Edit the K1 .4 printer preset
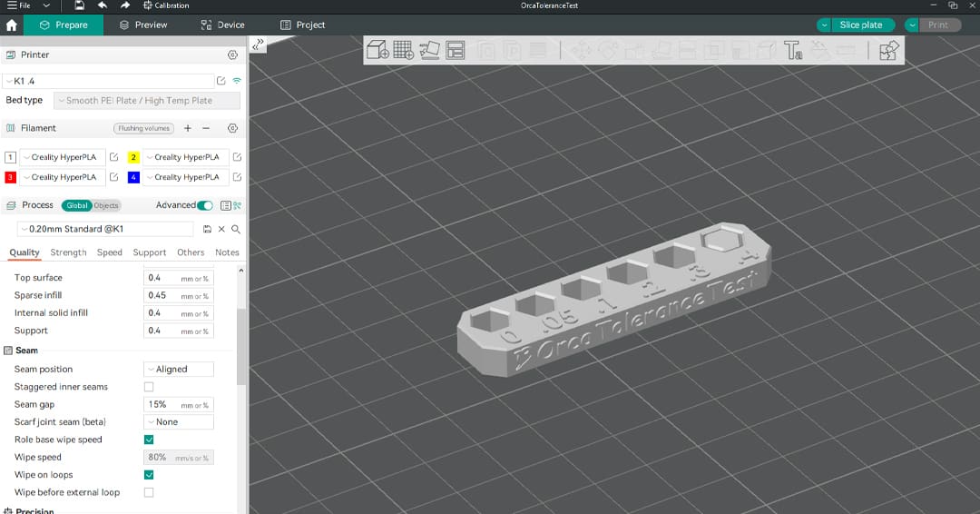The height and width of the screenshot is (514, 980). pyautogui.click(x=221, y=81)
